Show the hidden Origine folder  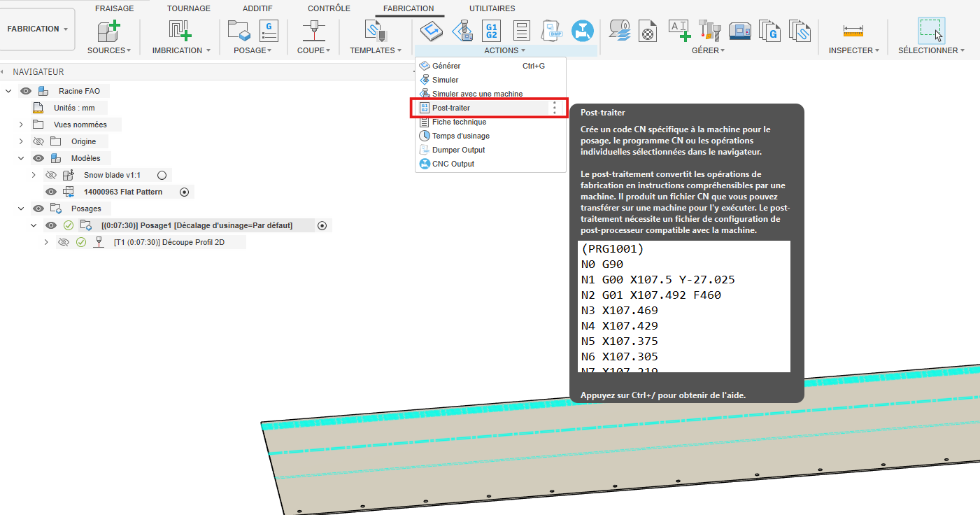point(38,141)
